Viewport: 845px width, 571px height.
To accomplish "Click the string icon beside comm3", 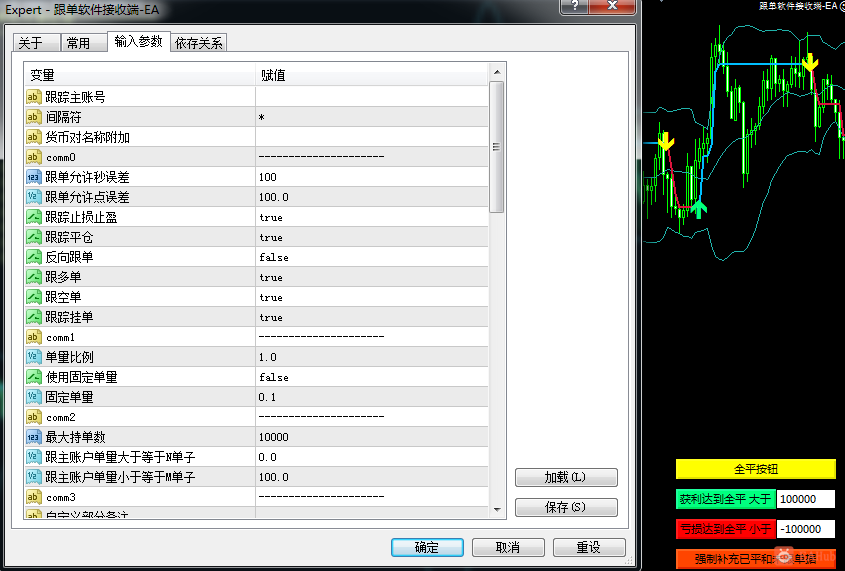I will point(34,497).
